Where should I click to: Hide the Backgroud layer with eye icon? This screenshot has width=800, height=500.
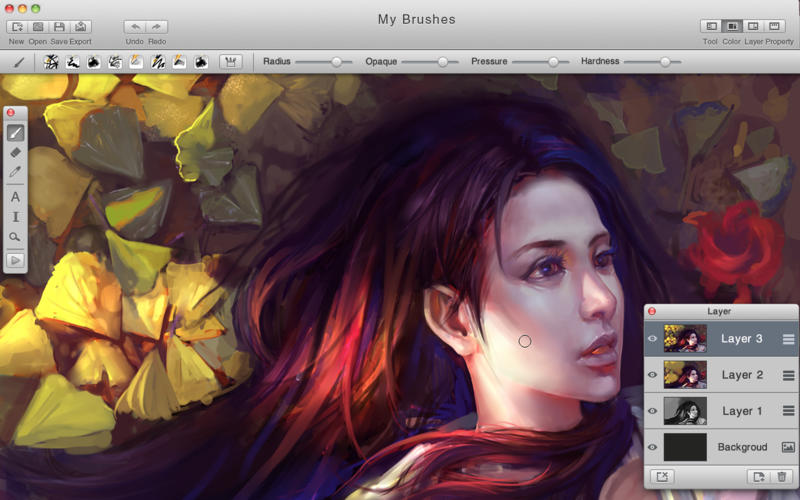pos(653,447)
